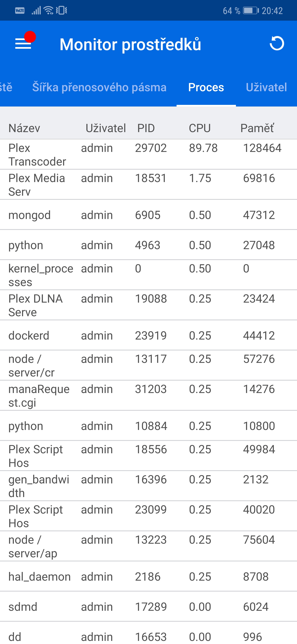Tap the vibrate mode icon
297x644 pixels.
(x=61, y=11)
